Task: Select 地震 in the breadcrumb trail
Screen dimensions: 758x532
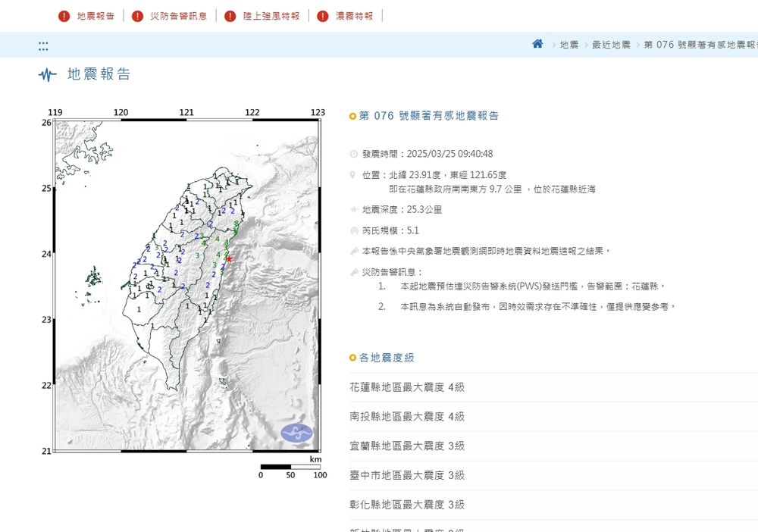Action: pos(568,45)
